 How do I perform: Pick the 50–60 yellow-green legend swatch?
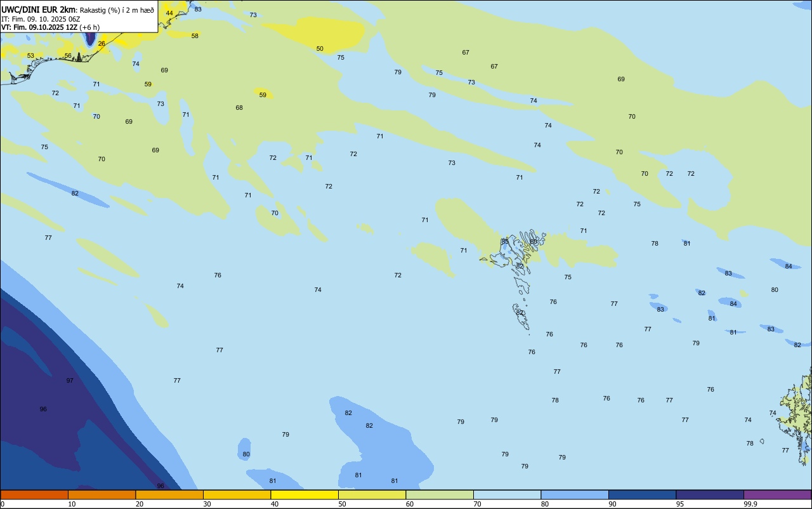coord(372,494)
